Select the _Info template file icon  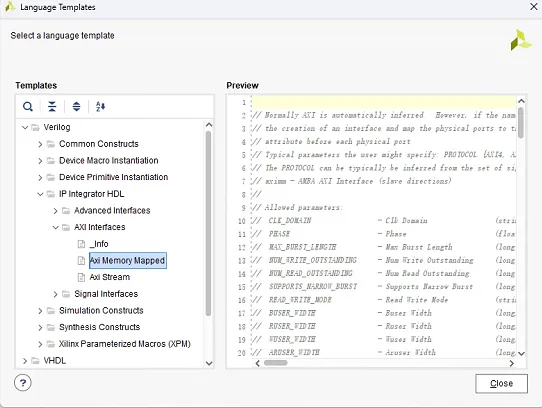click(x=81, y=244)
